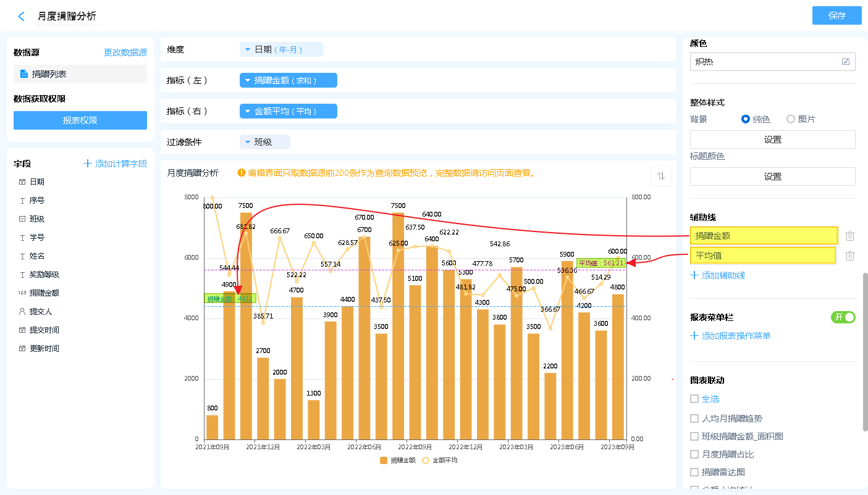Screen dimensions: 868x495
Task: Click the sort toggle icon on chart
Action: pos(660,177)
